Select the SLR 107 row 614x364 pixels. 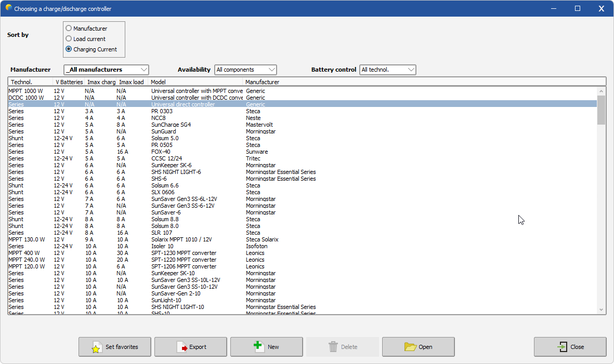(302, 233)
